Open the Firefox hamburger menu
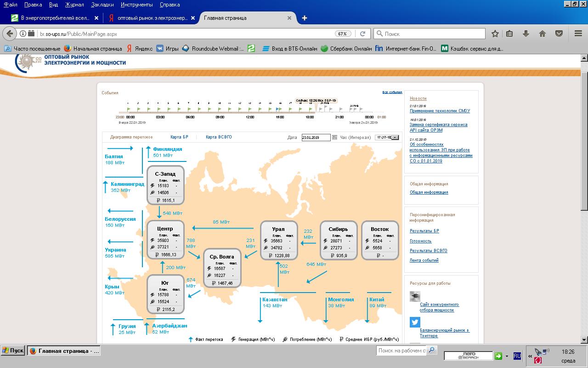This screenshot has height=368, width=588. 578,34
